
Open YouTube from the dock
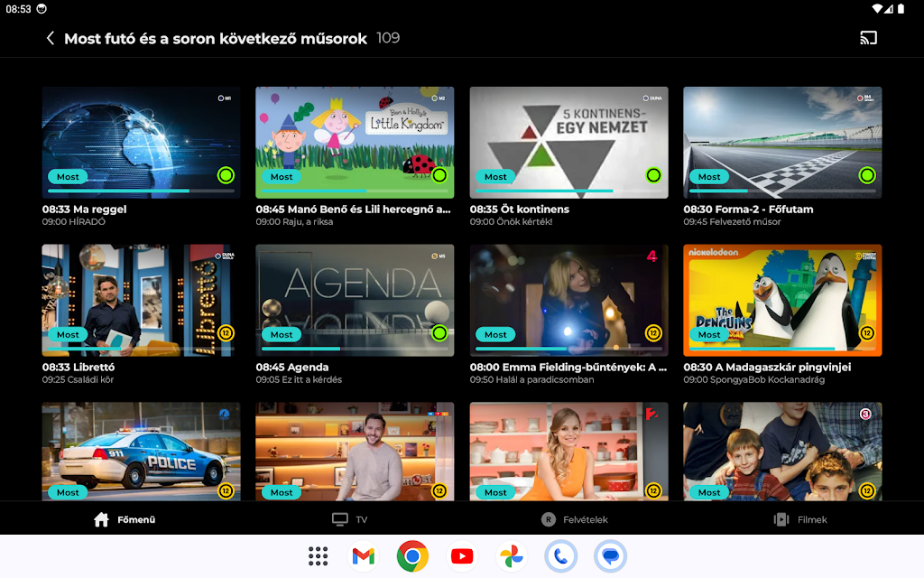coord(462,556)
